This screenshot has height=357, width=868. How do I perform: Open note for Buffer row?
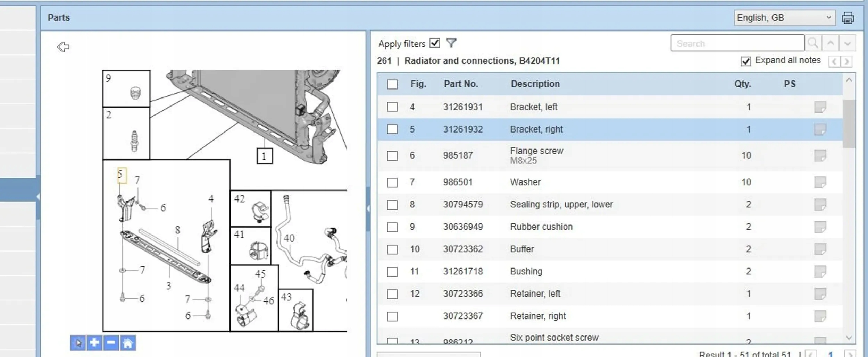pos(820,249)
